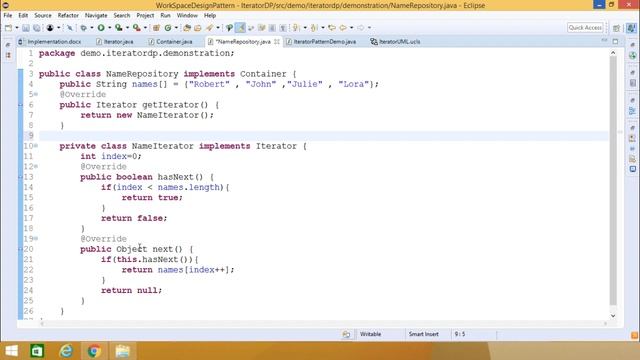
Task: Collapse the fold at line 5
Action: (36, 94)
